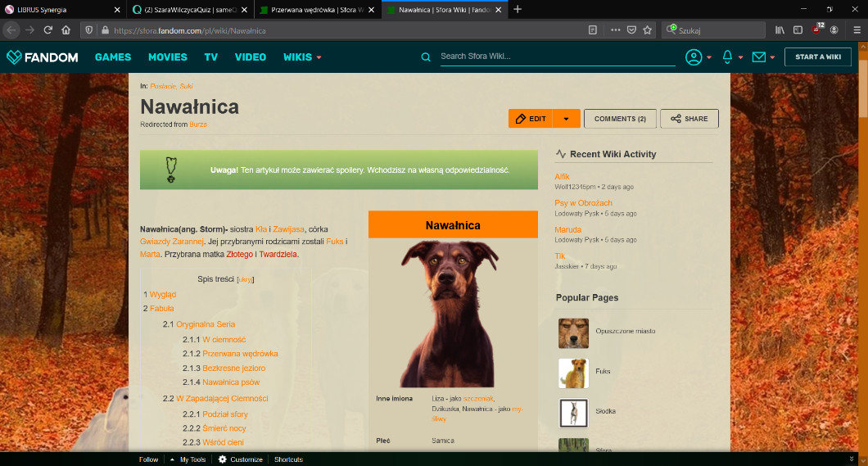Expand My Tools in the bottom toolbar
Image resolution: width=868 pixels, height=466 pixels.
pyautogui.click(x=188, y=459)
